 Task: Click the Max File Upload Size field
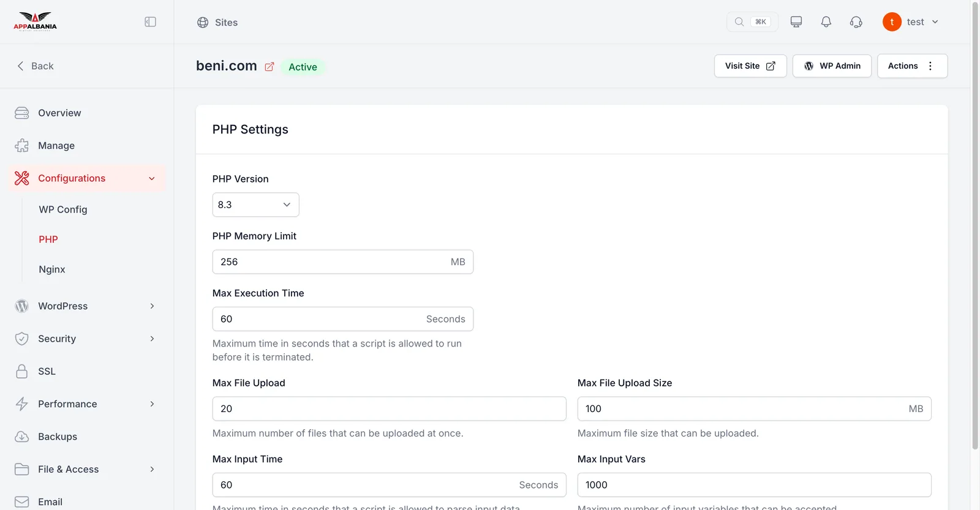(x=754, y=409)
